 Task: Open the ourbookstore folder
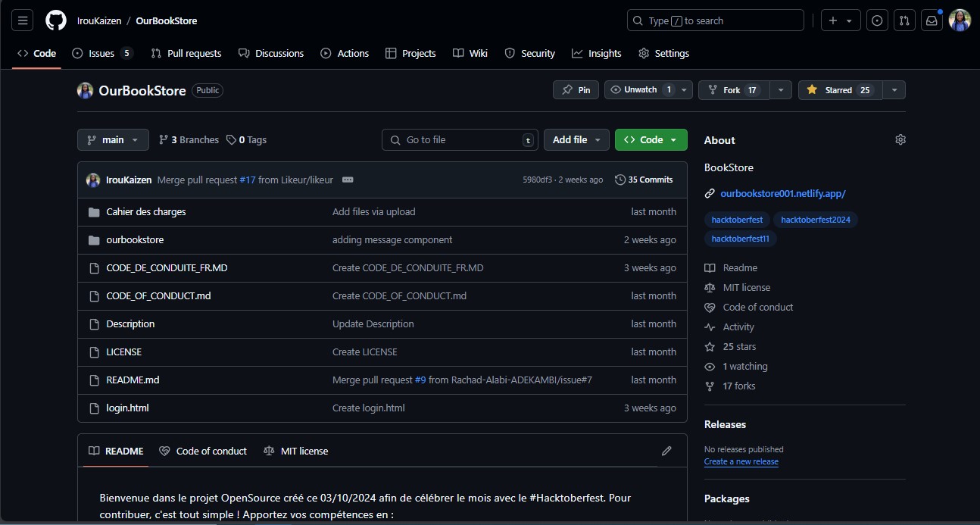[135, 239]
